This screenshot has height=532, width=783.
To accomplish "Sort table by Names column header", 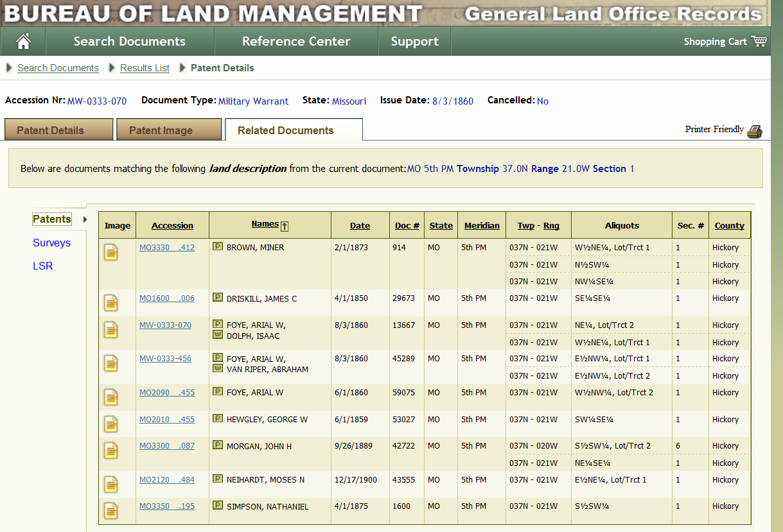I will click(265, 224).
